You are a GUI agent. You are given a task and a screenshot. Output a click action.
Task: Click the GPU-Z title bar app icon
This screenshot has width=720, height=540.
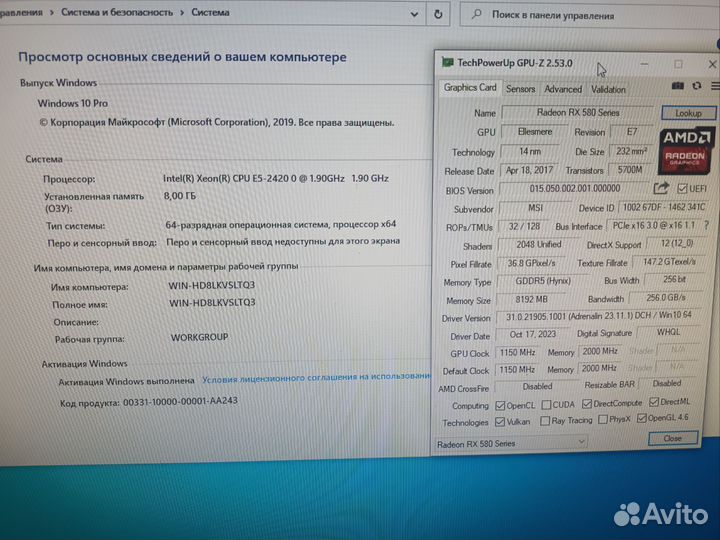[x=447, y=62]
